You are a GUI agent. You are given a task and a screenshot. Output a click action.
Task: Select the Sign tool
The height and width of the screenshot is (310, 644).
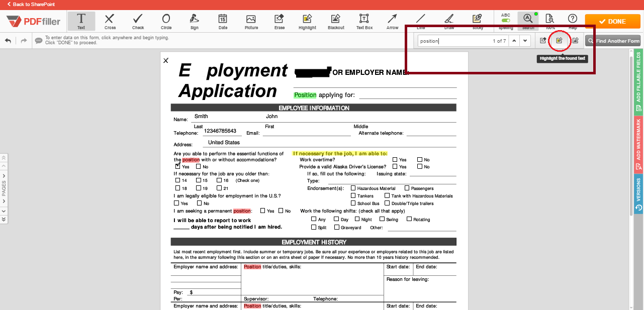coord(194,21)
